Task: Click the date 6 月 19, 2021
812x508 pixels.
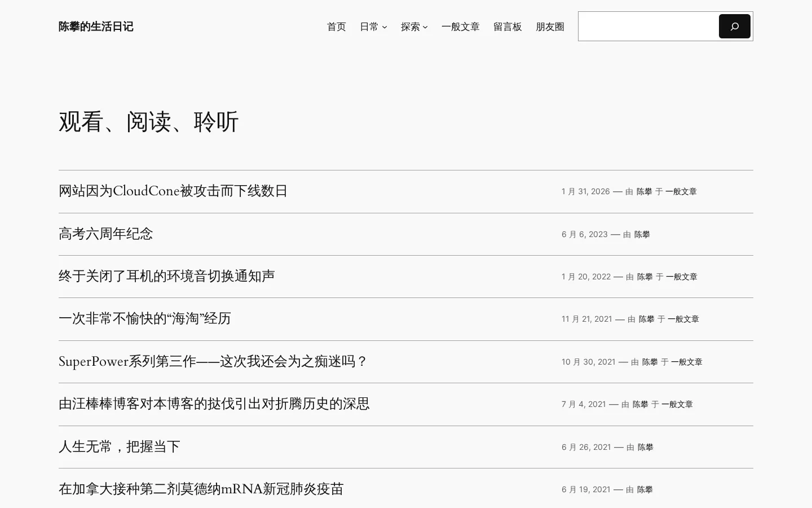Action: point(586,489)
